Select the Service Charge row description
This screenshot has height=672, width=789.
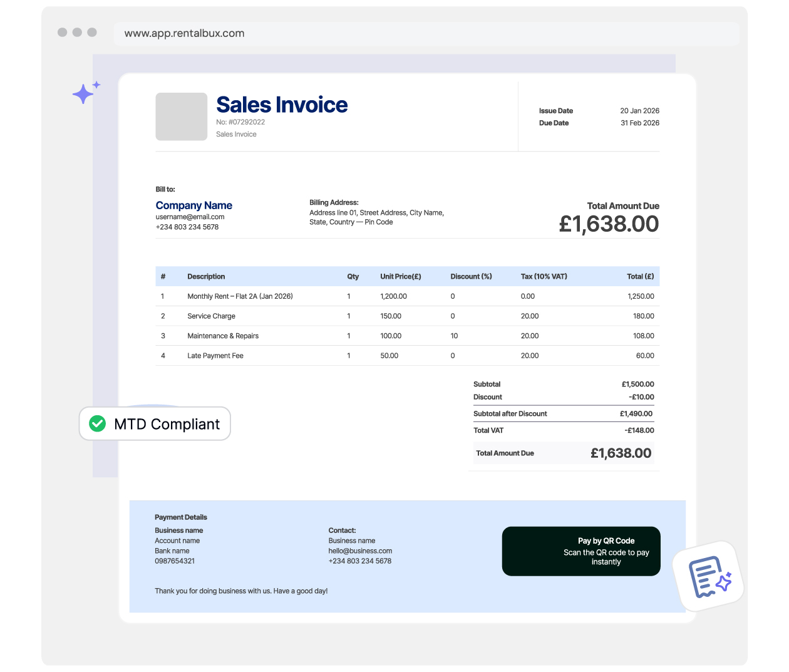(x=212, y=316)
